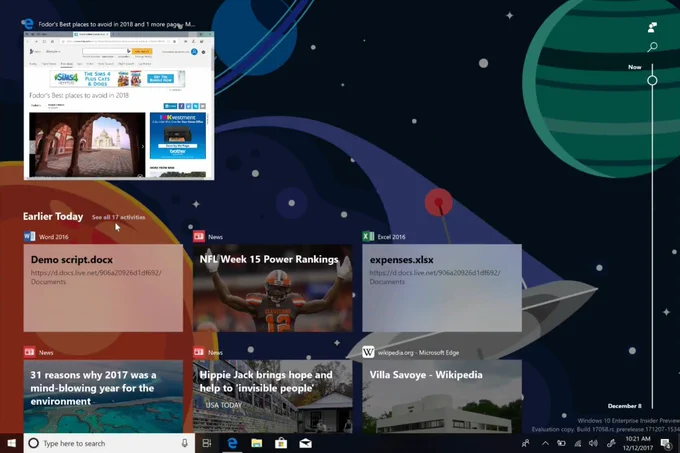
Task: Click the network icon in system tray
Action: click(x=578, y=443)
